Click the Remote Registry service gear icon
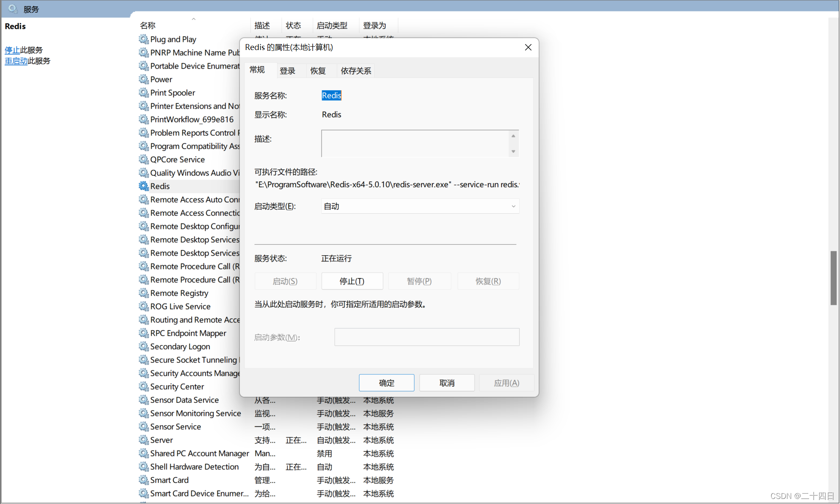The width and height of the screenshot is (840, 504). pos(144,293)
